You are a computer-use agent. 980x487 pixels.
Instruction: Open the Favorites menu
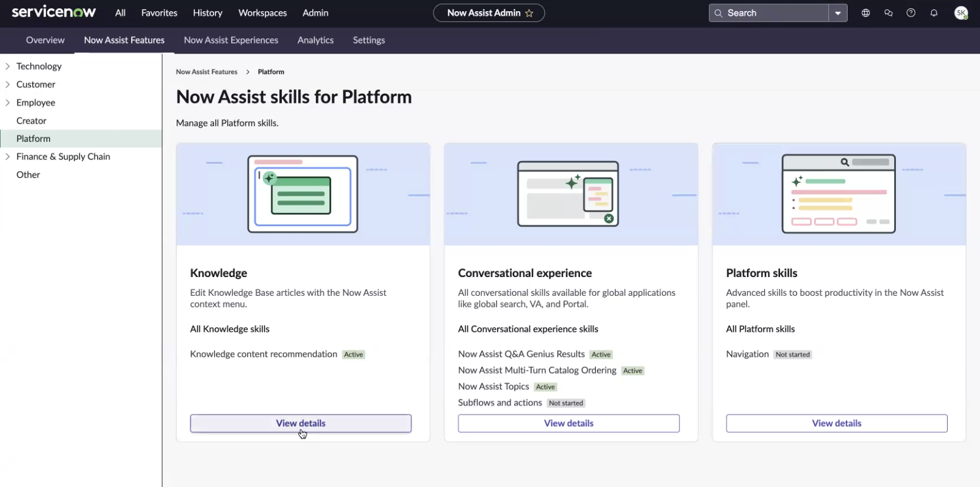tap(159, 13)
